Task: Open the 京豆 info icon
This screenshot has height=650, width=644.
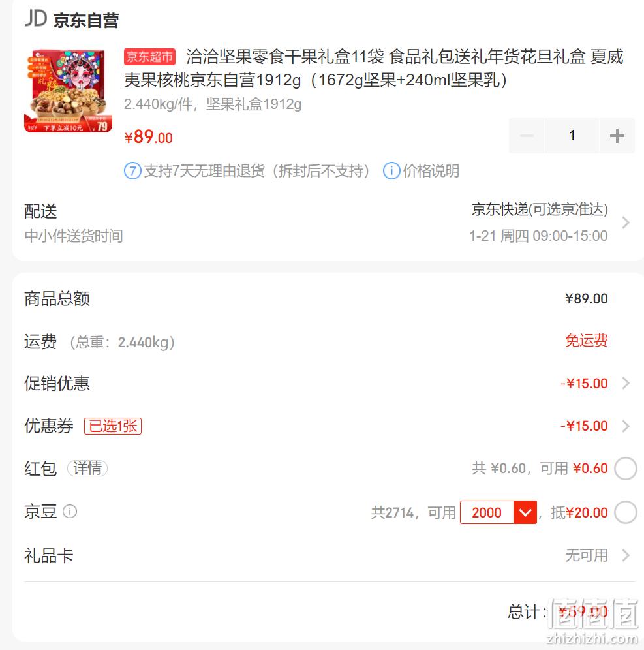Action: [70, 512]
